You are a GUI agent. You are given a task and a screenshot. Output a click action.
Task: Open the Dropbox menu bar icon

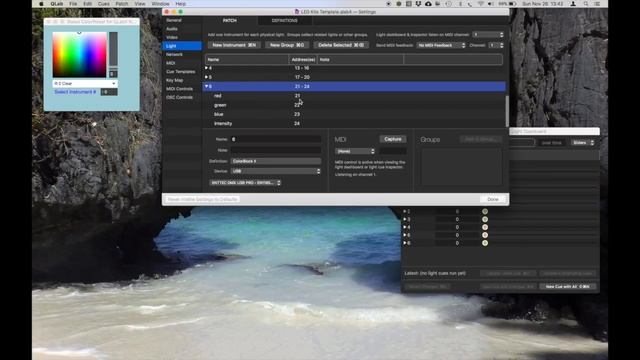click(418, 4)
